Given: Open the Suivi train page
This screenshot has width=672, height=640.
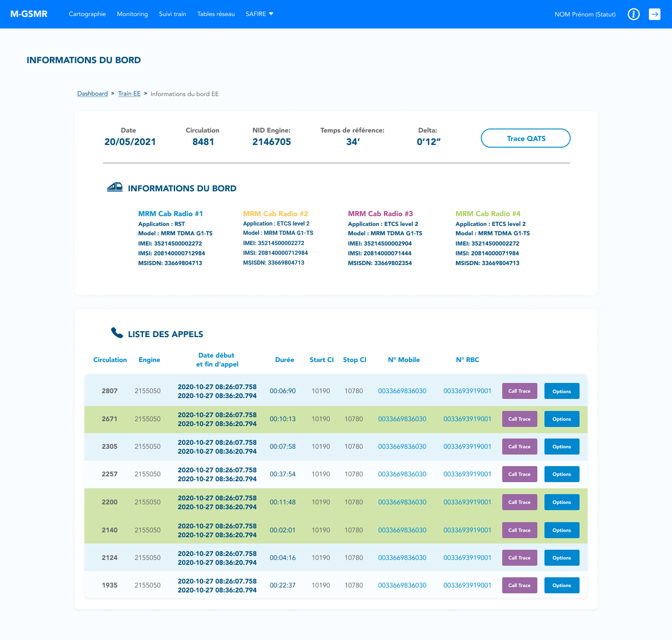Looking at the screenshot, I should click(172, 14).
